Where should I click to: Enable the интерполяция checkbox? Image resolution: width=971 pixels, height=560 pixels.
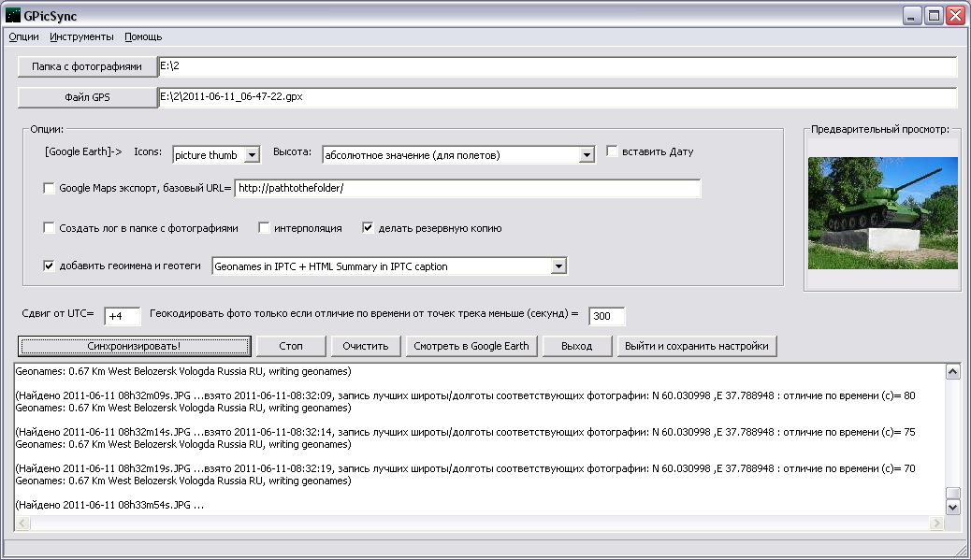pyautogui.click(x=265, y=228)
